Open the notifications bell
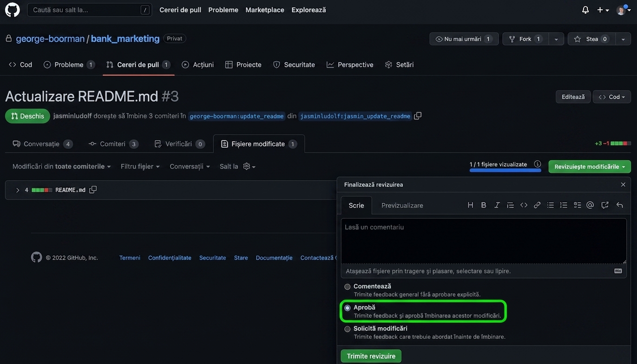The image size is (637, 364). pos(585,10)
